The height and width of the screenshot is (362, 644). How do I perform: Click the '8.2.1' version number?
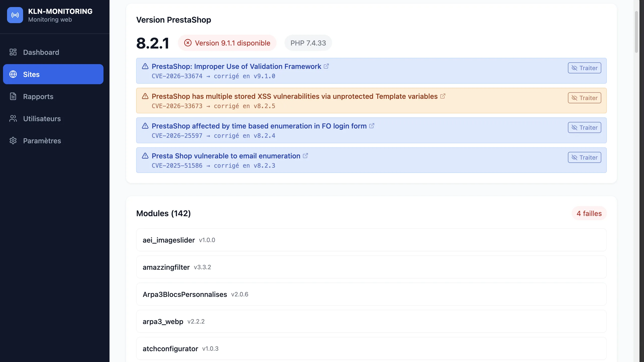(153, 43)
